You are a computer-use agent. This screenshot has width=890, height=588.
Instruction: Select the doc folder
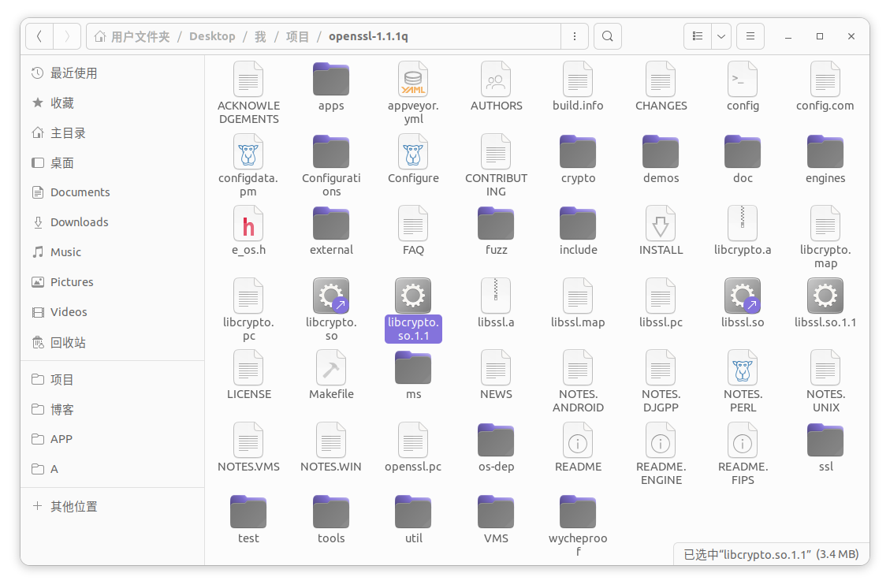tap(743, 151)
